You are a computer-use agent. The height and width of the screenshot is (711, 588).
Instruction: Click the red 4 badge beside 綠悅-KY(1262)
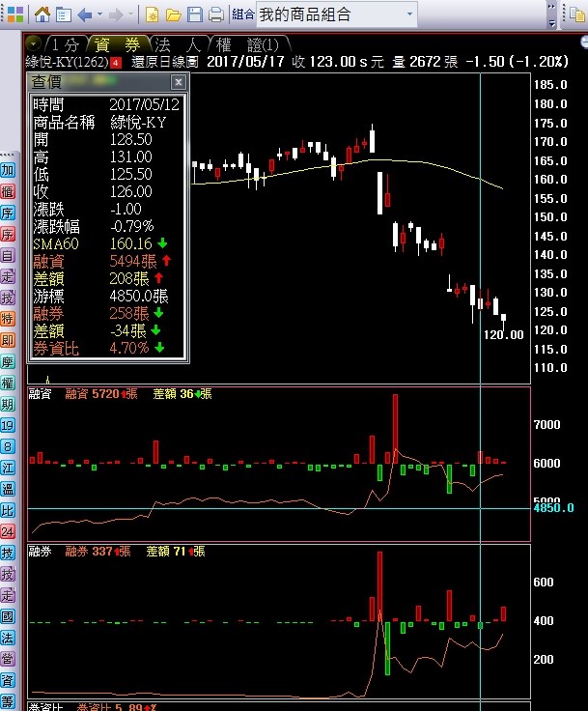pos(116,63)
